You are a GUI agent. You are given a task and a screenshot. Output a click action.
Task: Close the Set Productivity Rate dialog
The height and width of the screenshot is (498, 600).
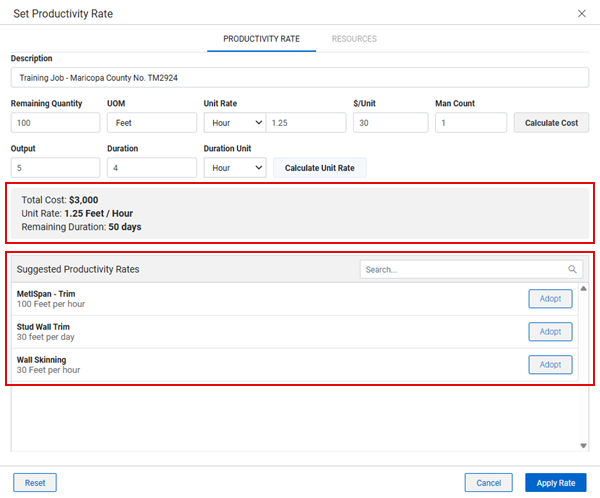[581, 14]
